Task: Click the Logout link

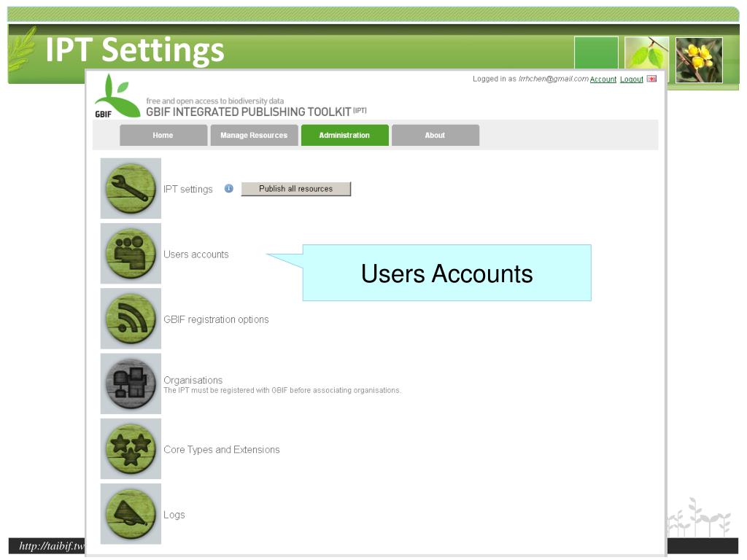Action: [x=631, y=79]
